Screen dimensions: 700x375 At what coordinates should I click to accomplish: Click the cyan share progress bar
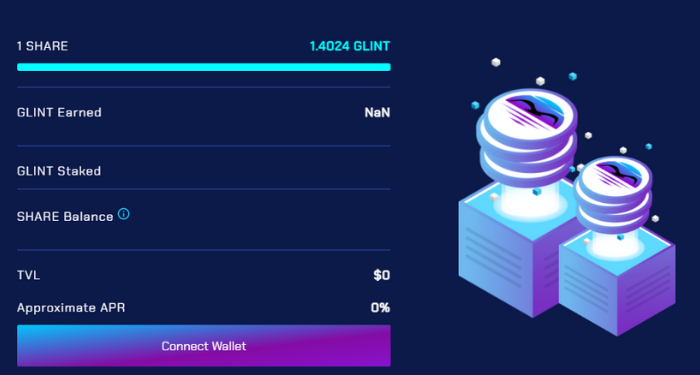[204, 67]
